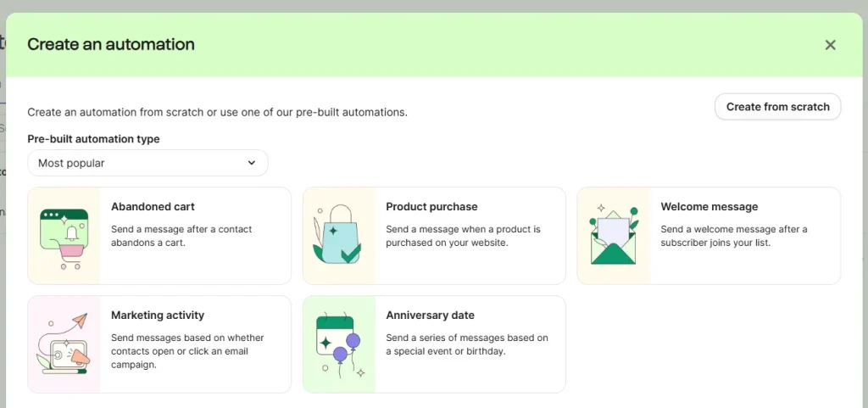Click the Product purchase shopping bag icon

coord(338,236)
